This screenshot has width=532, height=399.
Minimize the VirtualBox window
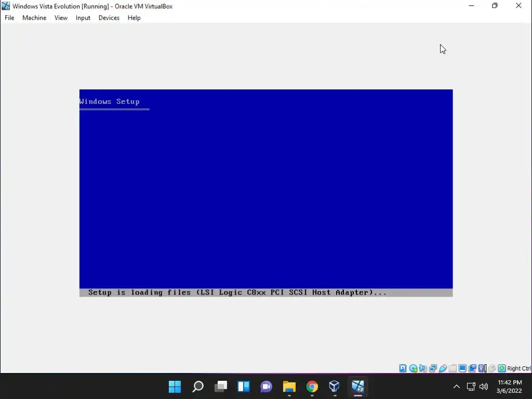click(471, 6)
